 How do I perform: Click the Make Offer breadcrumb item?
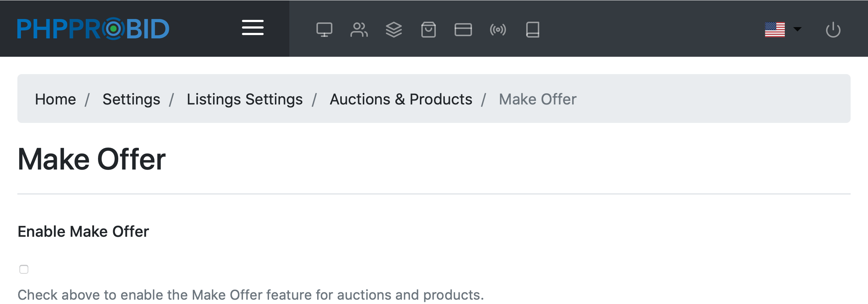(537, 99)
